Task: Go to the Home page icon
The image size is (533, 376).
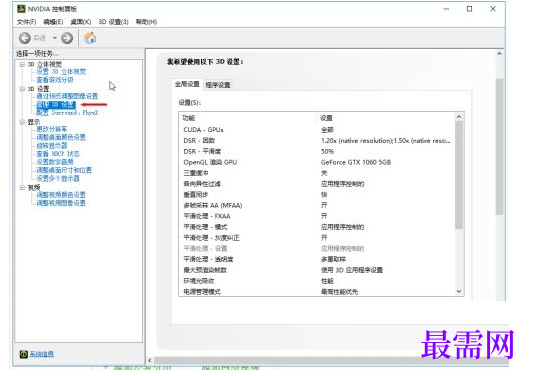Action: point(90,37)
